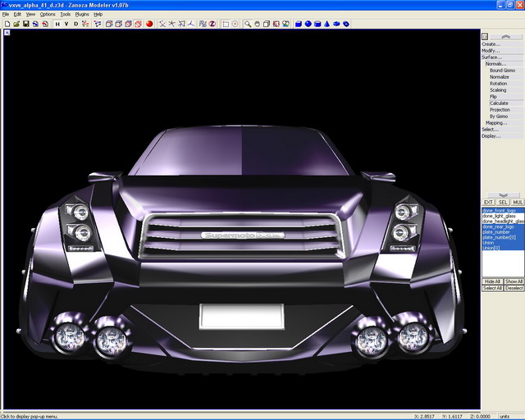Viewport: 525px width, 420px height.
Task: Collapse the Surface... command group
Action: (x=503, y=57)
